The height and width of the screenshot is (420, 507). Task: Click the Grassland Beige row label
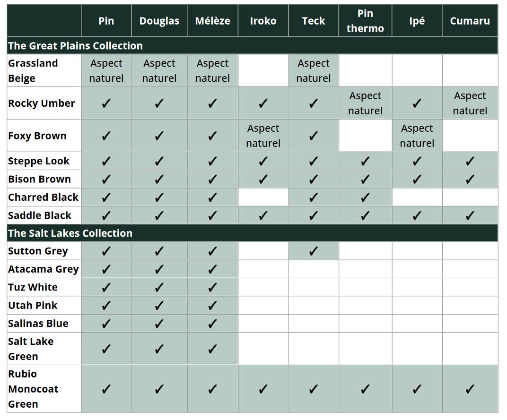pyautogui.click(x=33, y=70)
